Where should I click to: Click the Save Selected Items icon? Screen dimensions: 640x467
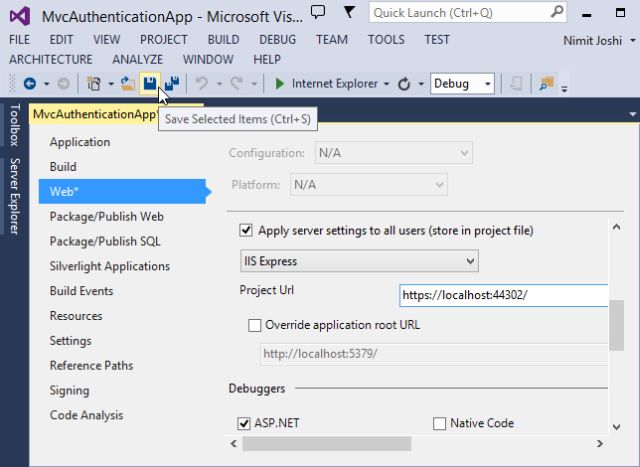click(150, 83)
